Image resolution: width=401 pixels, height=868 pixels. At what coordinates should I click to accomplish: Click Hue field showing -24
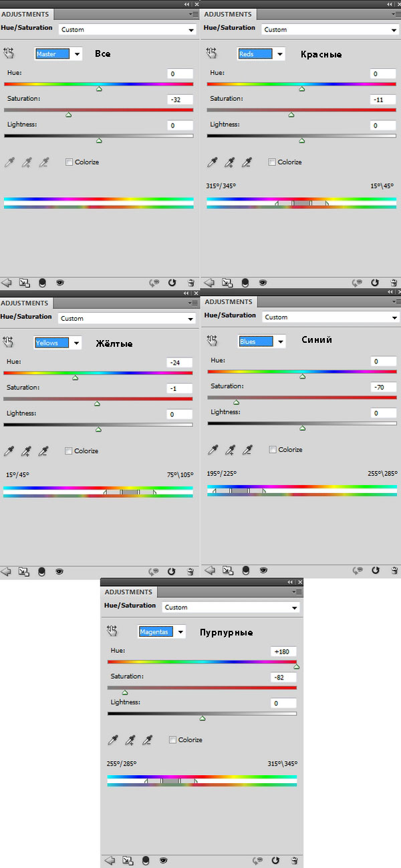pyautogui.click(x=180, y=363)
